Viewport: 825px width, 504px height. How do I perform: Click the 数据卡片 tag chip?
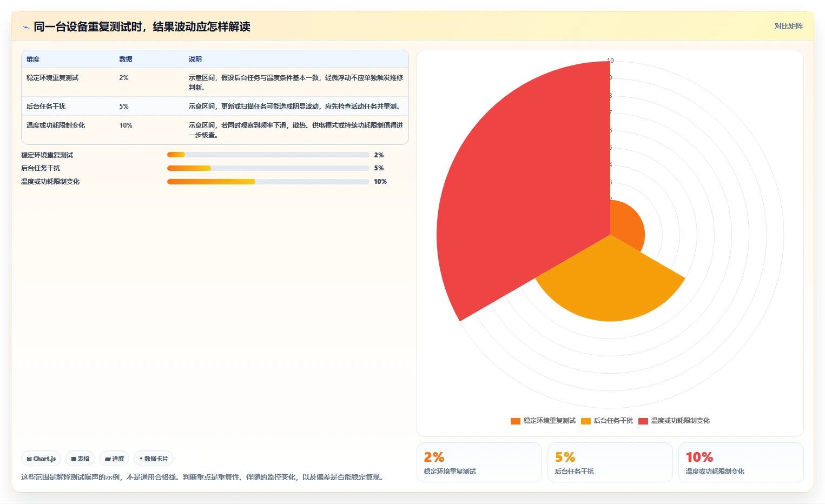point(154,459)
